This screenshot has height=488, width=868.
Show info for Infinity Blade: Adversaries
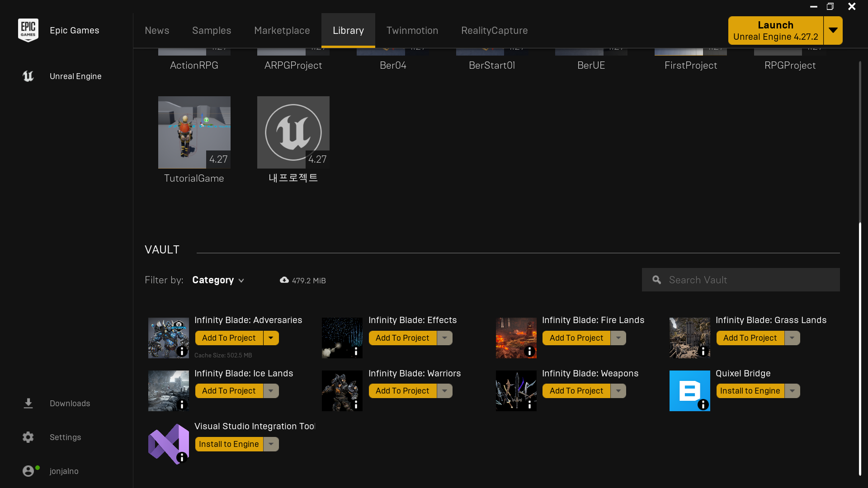pos(182,351)
